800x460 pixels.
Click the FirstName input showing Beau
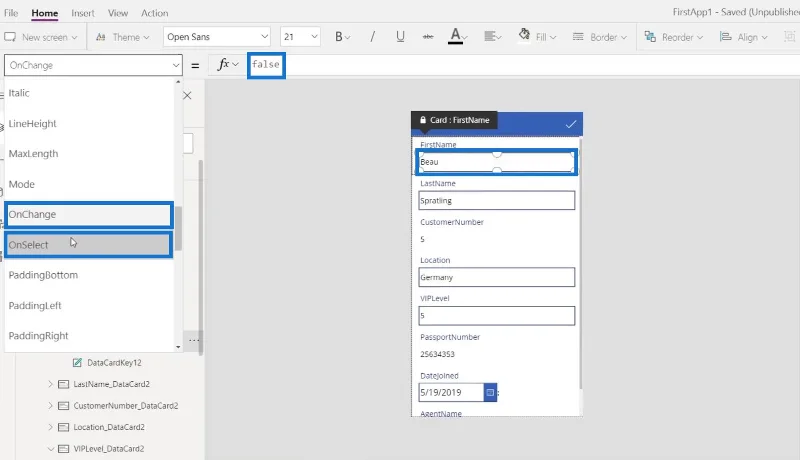496,162
